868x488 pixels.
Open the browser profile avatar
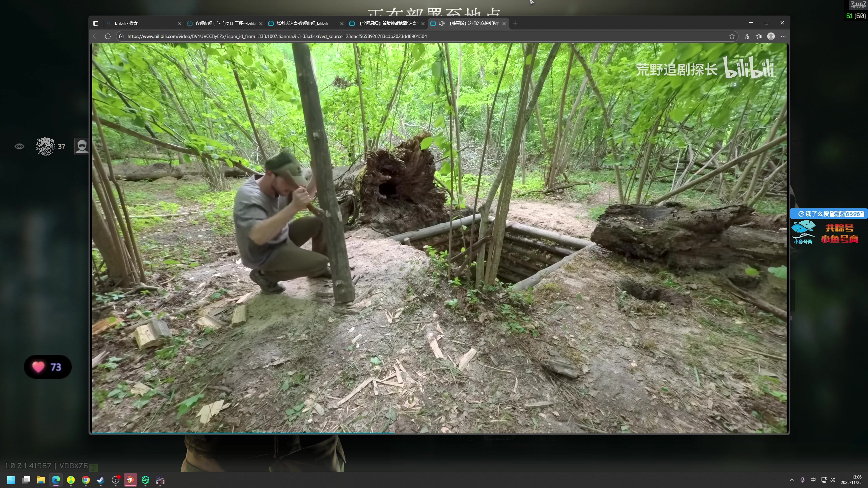(x=771, y=36)
